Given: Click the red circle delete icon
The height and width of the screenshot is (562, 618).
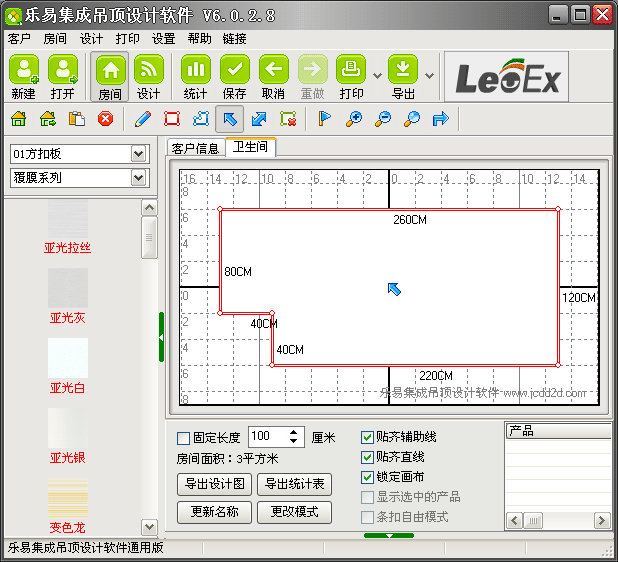Looking at the screenshot, I should click(105, 119).
